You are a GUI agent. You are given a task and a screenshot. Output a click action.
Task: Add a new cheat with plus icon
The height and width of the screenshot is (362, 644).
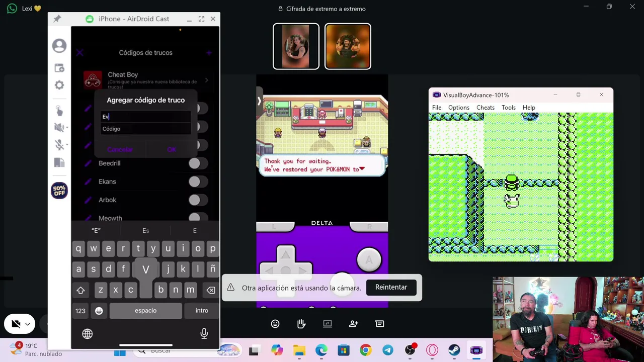coord(209,52)
